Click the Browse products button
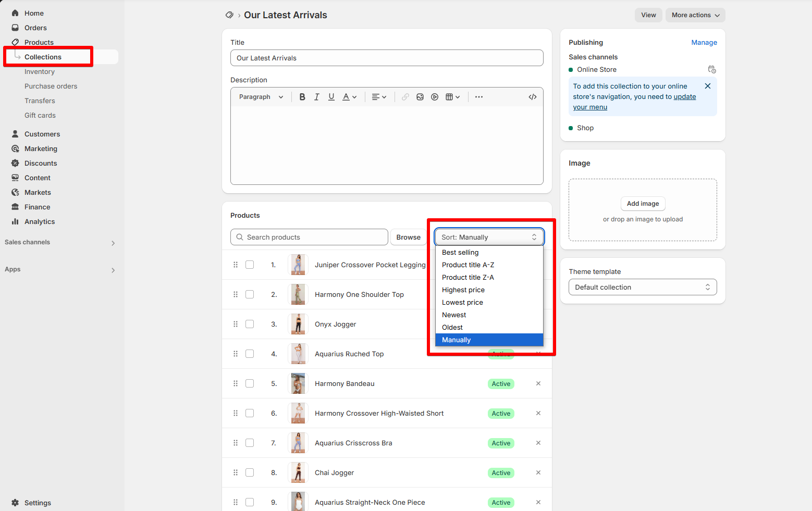 408,237
